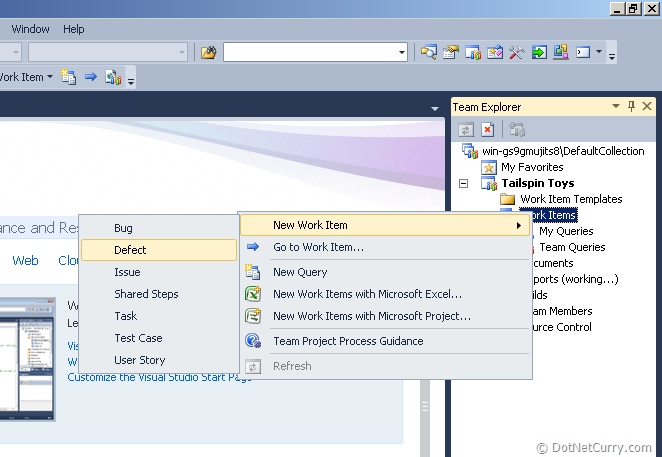Click the Microsoft Project icon in context menu
The width and height of the screenshot is (662, 457).
253,316
